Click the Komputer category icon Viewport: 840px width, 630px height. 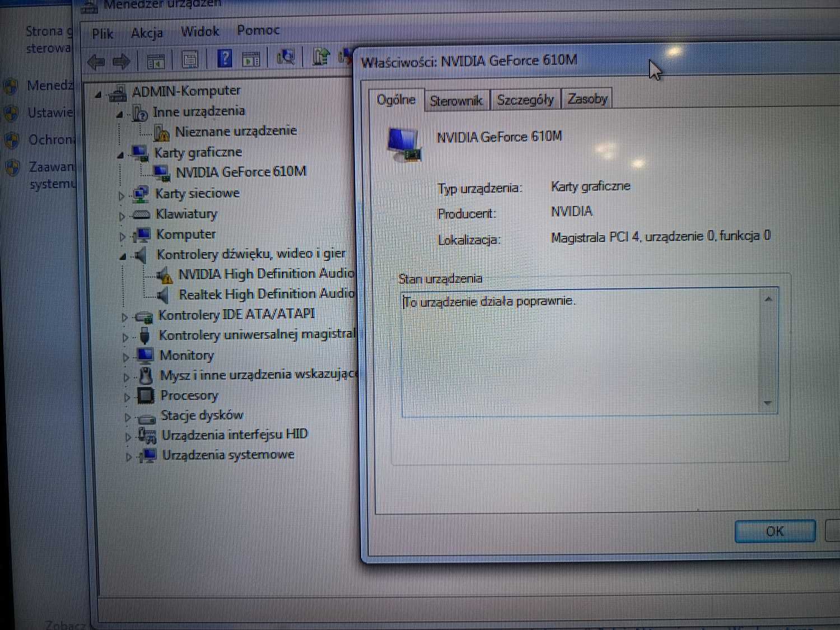pos(142,235)
